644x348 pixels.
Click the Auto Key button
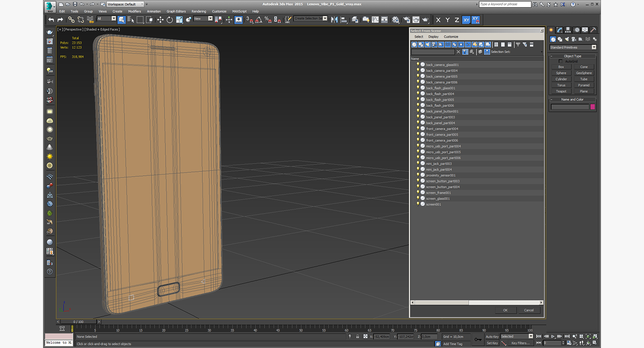click(492, 337)
